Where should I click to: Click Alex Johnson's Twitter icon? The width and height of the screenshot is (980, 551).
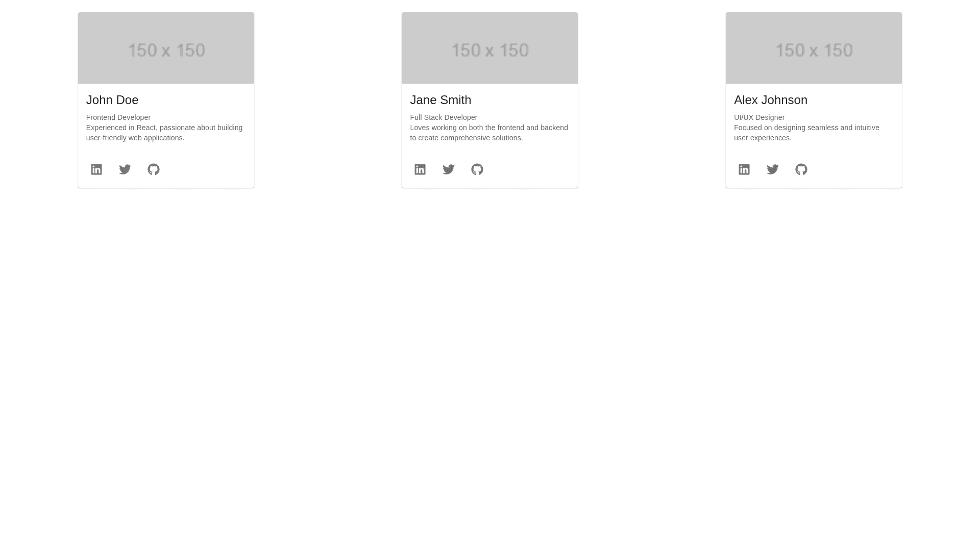click(773, 169)
